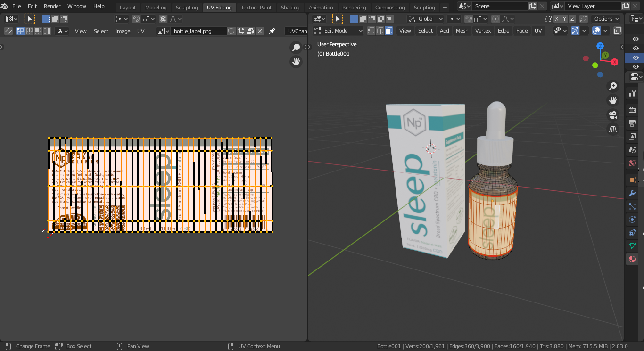Screen dimensions: 644x351
Task: Click the red X axis gizmo handle
Action: coord(614,62)
